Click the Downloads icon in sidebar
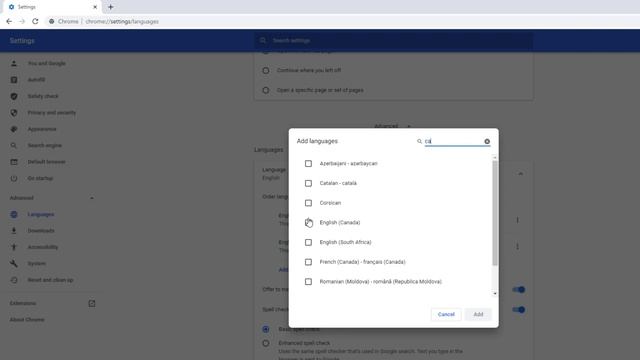Viewport: 640px width, 360px height. [14, 231]
